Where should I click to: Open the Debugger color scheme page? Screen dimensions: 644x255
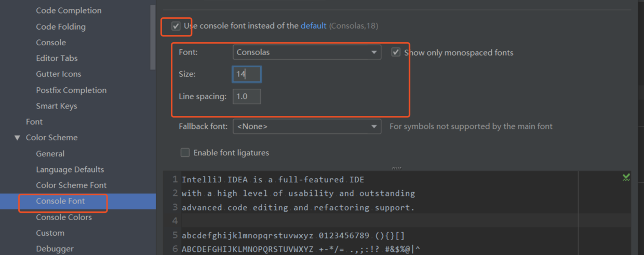(55, 249)
